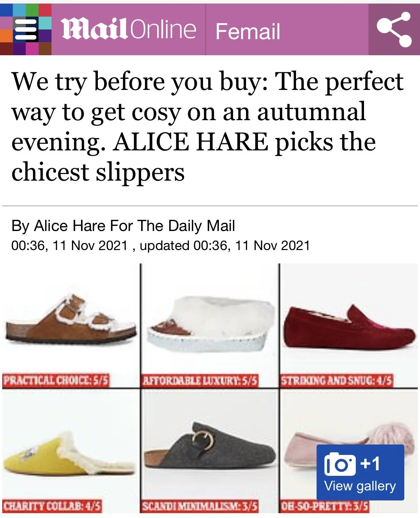Click the Scandi Minimalism 3/5 label
This screenshot has width=420, height=518.
(x=200, y=506)
